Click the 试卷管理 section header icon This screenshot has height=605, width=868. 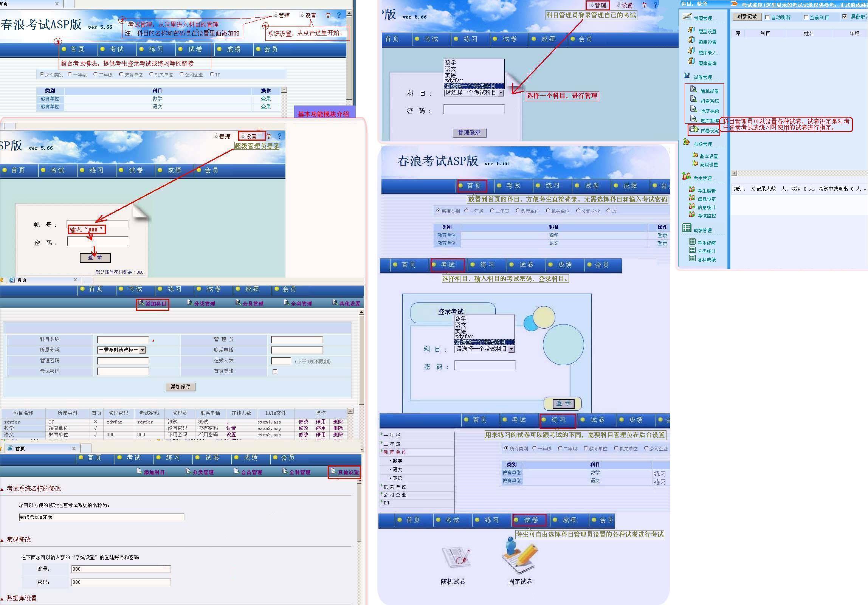(687, 76)
